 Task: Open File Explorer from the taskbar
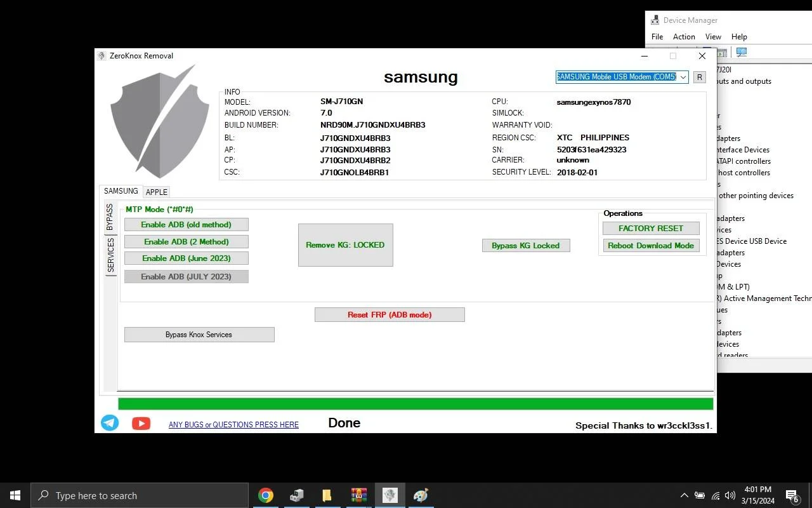coord(327,495)
